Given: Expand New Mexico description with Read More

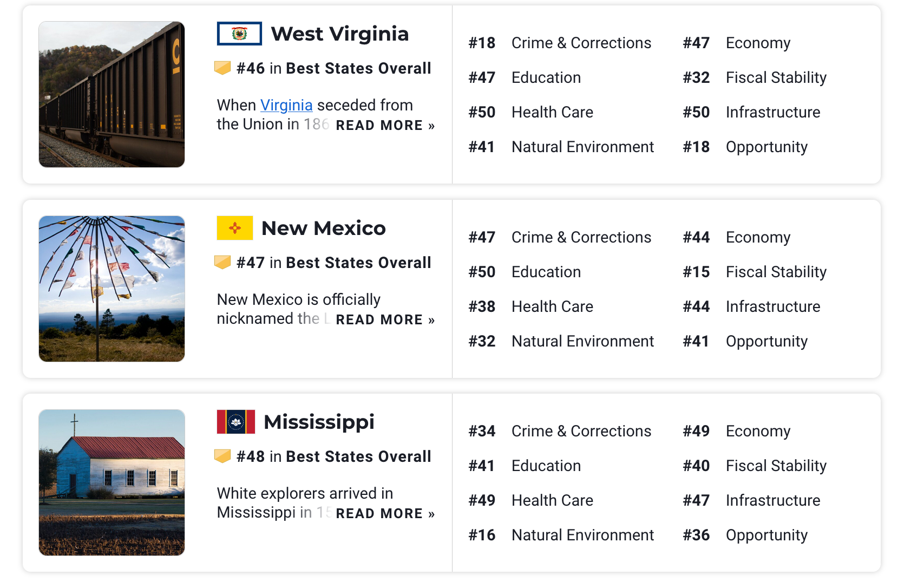Looking at the screenshot, I should pos(385,320).
